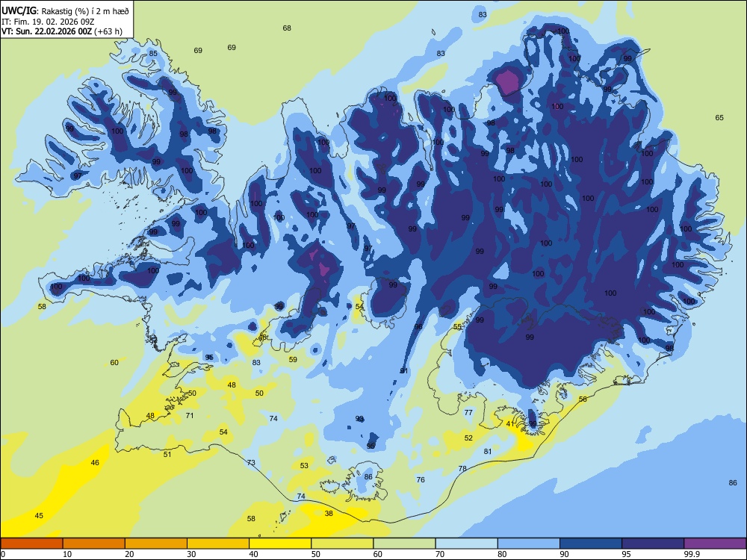Select the 80–90 medium blue legend band

point(529,544)
